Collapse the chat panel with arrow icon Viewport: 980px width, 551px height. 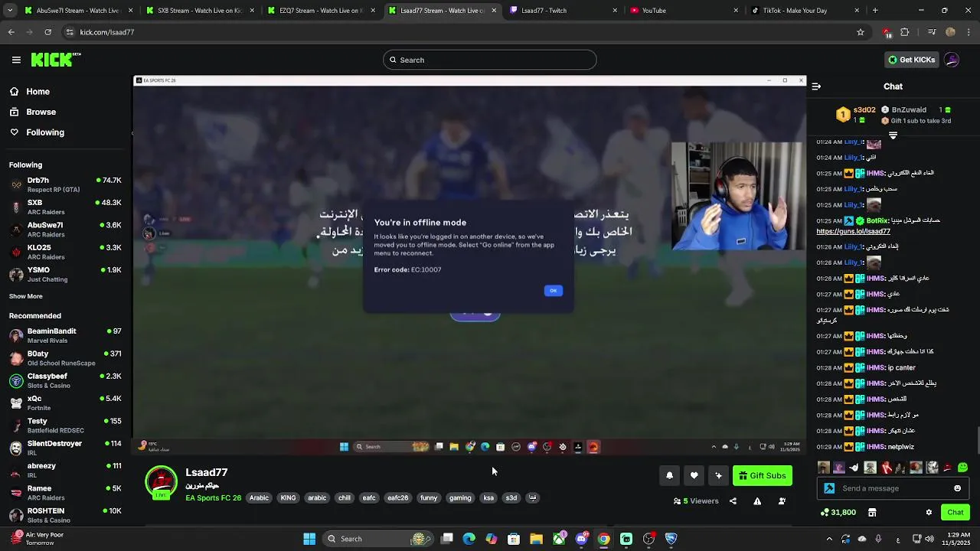816,86
